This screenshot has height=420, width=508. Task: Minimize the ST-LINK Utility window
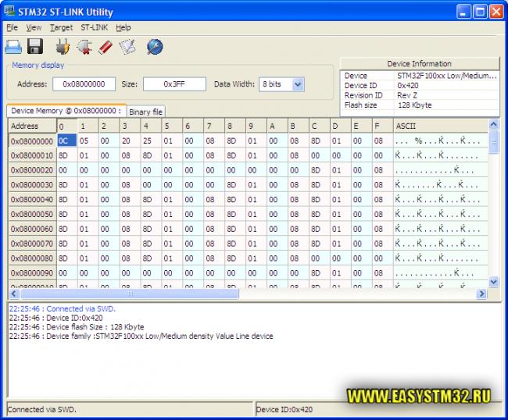[463, 12]
